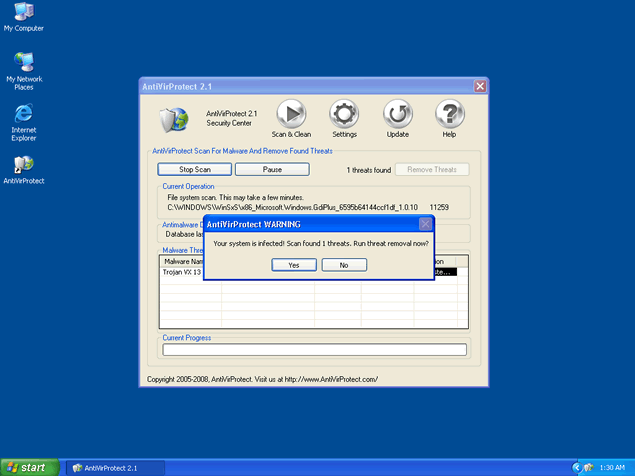Launch Internet Explorer from desktop
The image size is (635, 476).
(23, 112)
